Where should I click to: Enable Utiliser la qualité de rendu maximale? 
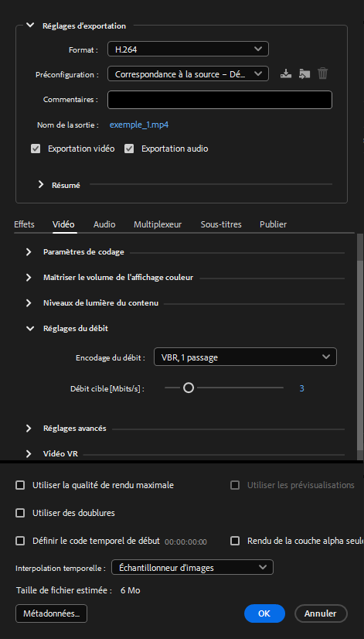click(x=20, y=485)
